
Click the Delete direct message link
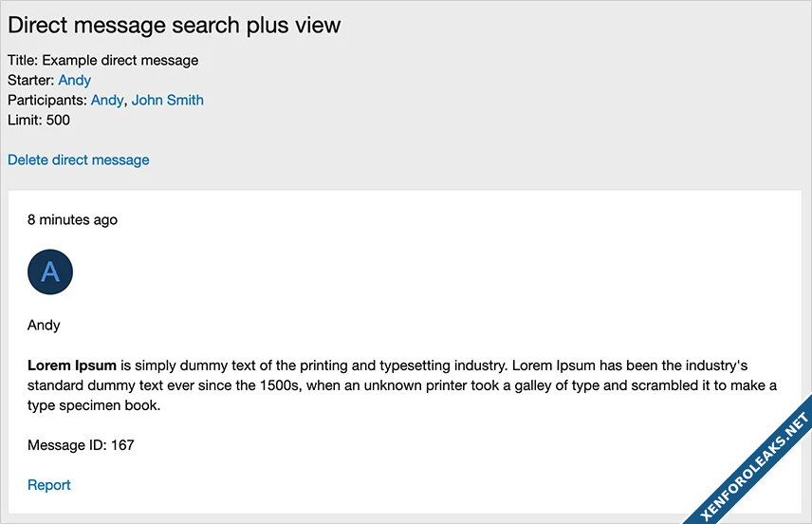click(x=79, y=159)
